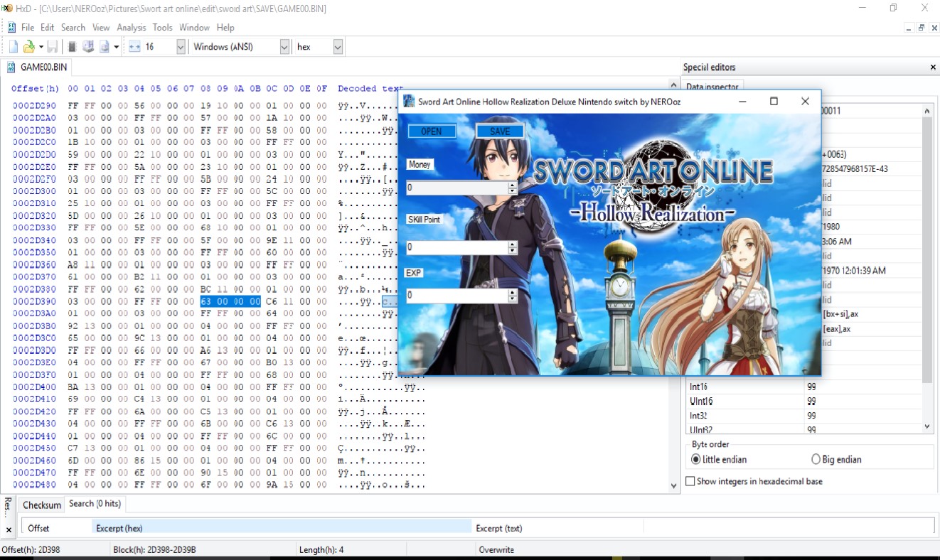Open the Search menu
This screenshot has height=560, width=940.
(x=73, y=28)
